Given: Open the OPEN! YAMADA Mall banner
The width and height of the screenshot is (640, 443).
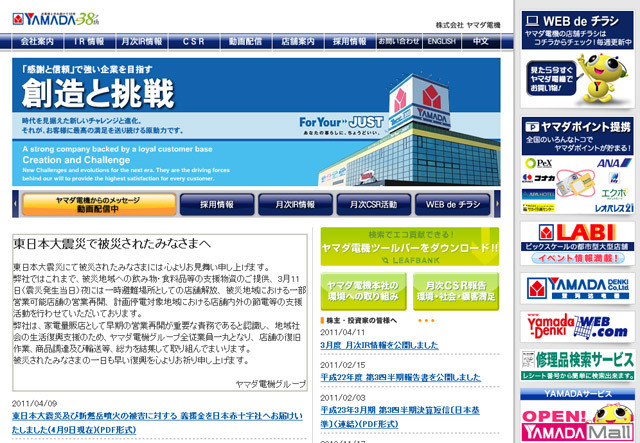Looking at the screenshot, I should click(x=577, y=423).
